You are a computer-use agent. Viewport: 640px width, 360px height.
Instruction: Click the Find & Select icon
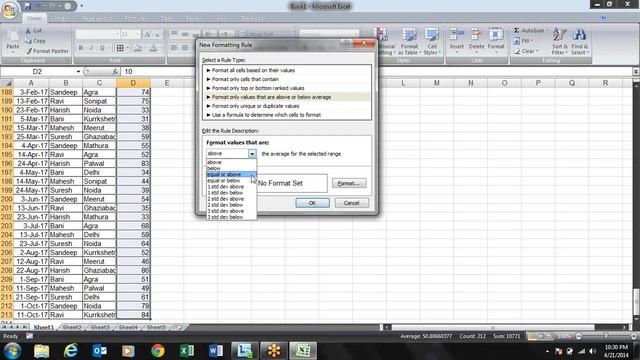click(579, 41)
